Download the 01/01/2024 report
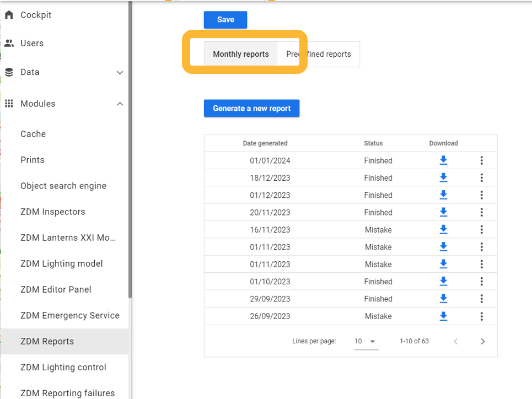 point(443,160)
